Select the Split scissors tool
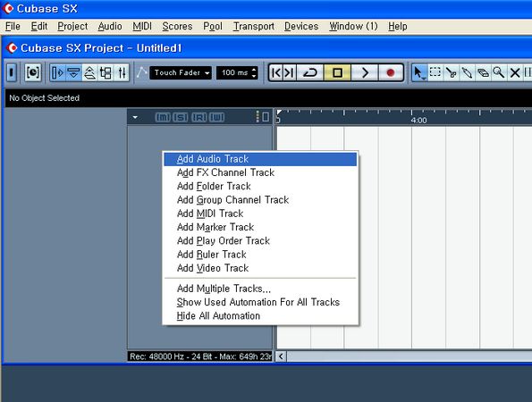The height and width of the screenshot is (402, 532). pyautogui.click(x=451, y=72)
